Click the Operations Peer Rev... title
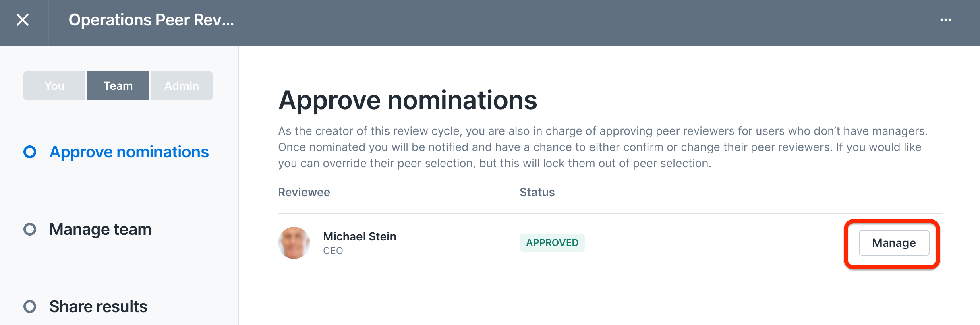The image size is (980, 325). 151,20
